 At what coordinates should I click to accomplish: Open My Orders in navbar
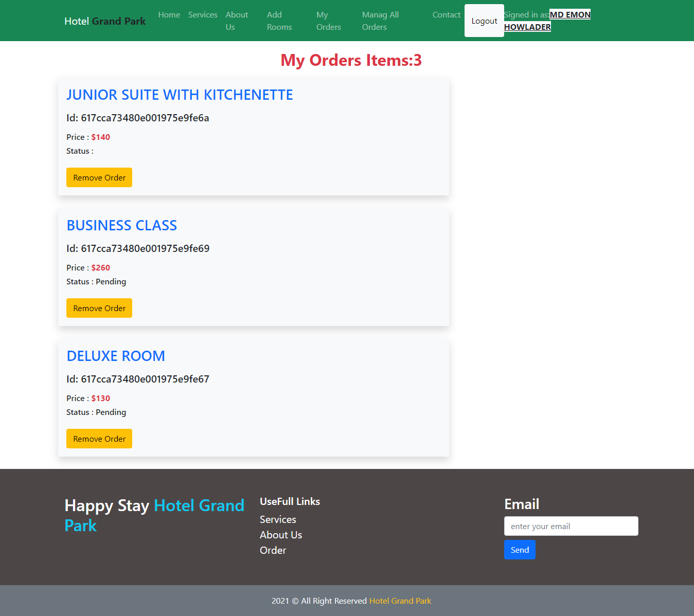coord(328,21)
